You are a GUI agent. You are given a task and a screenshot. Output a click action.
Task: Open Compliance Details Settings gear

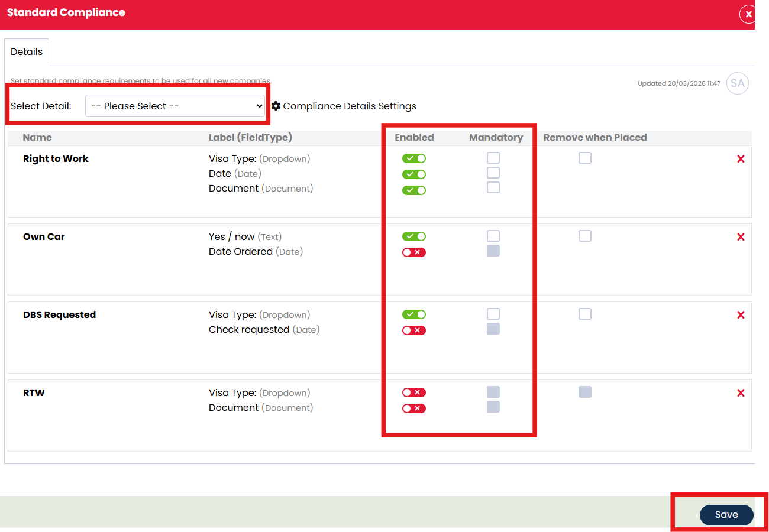click(276, 106)
